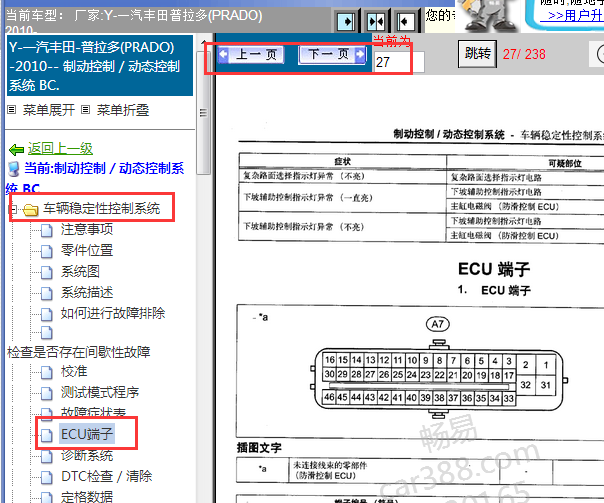The height and width of the screenshot is (503, 604).
Task: Click the ECU 端子 heading in document
Action: [494, 269]
